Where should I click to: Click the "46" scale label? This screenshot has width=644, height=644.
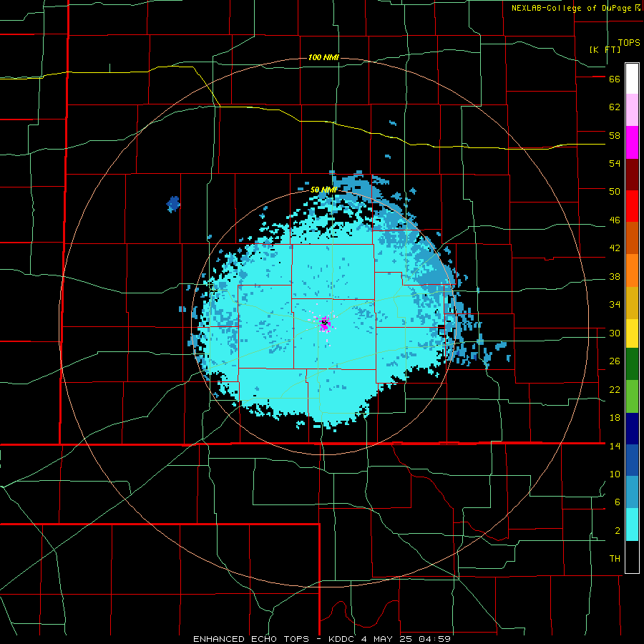point(615,220)
